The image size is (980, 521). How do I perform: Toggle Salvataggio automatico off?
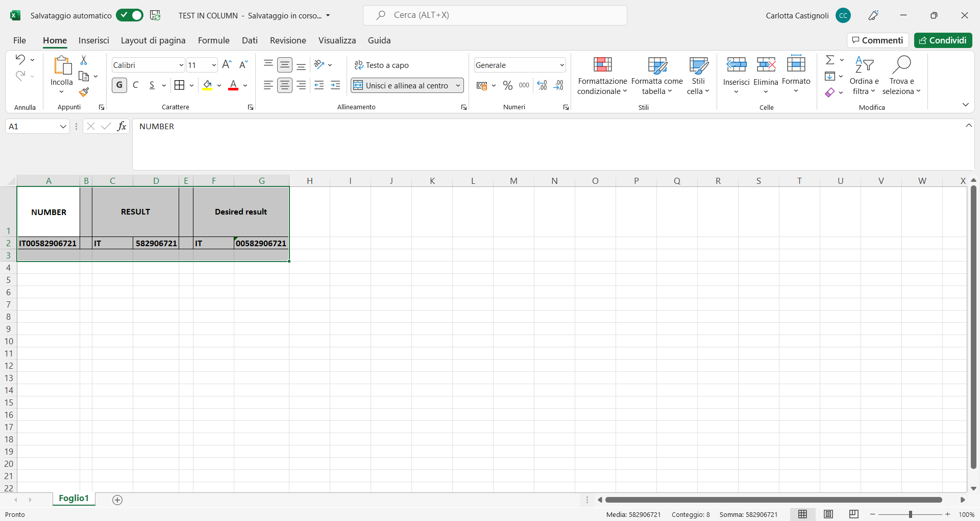(129, 15)
